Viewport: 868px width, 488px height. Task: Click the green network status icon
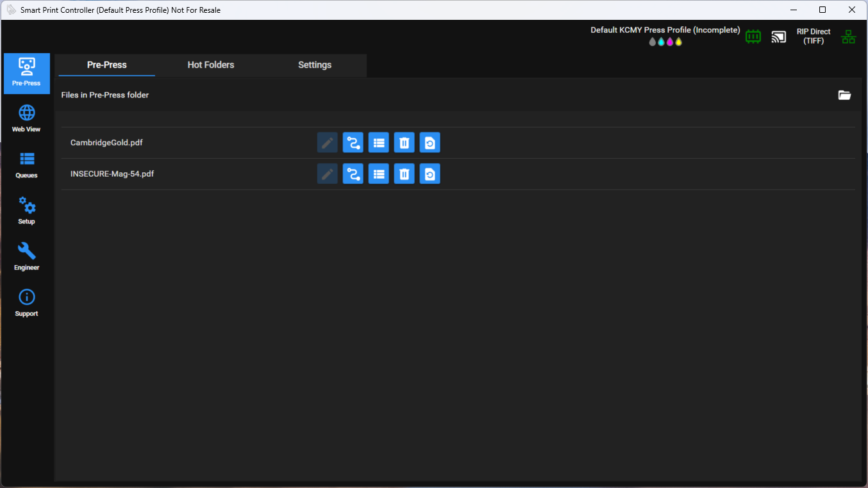click(849, 37)
